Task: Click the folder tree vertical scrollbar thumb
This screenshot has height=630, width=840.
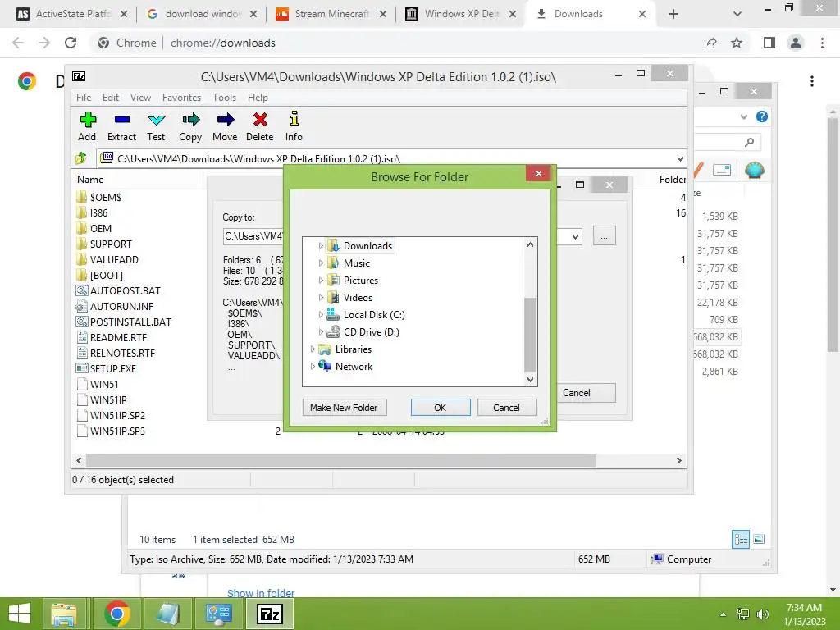Action: 531,335
